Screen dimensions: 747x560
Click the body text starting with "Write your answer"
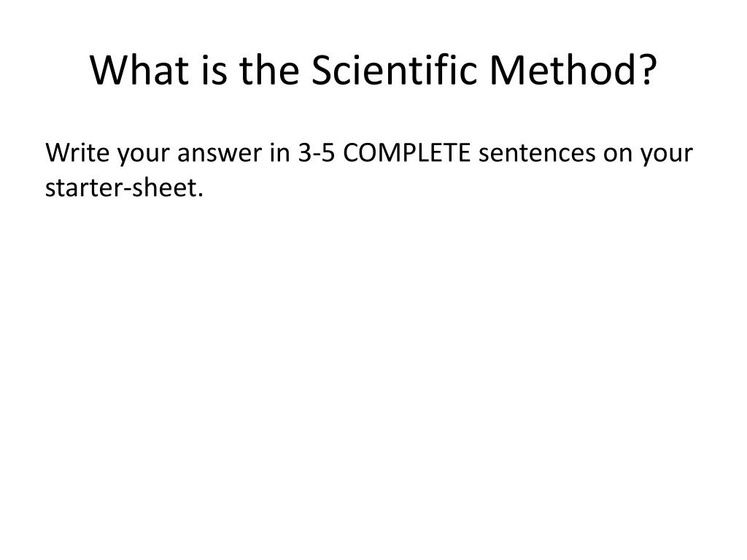369,170
